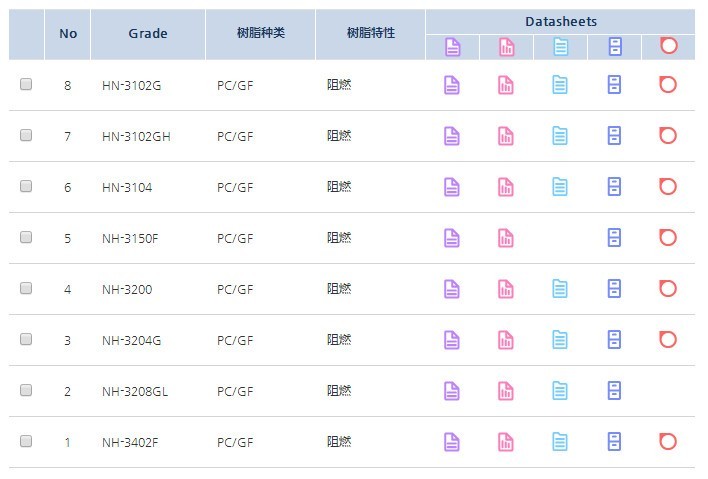The height and width of the screenshot is (479, 708).
Task: Click grade name HN-3102G
Action: click(x=131, y=85)
